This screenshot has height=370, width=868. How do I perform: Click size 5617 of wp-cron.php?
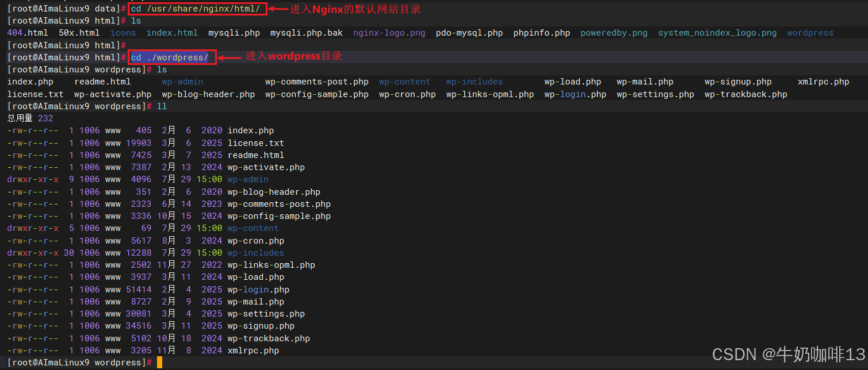pyautogui.click(x=141, y=241)
